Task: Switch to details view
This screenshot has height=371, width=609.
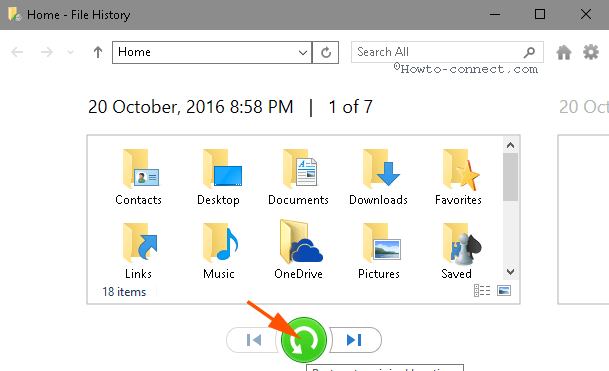Action: point(482,291)
